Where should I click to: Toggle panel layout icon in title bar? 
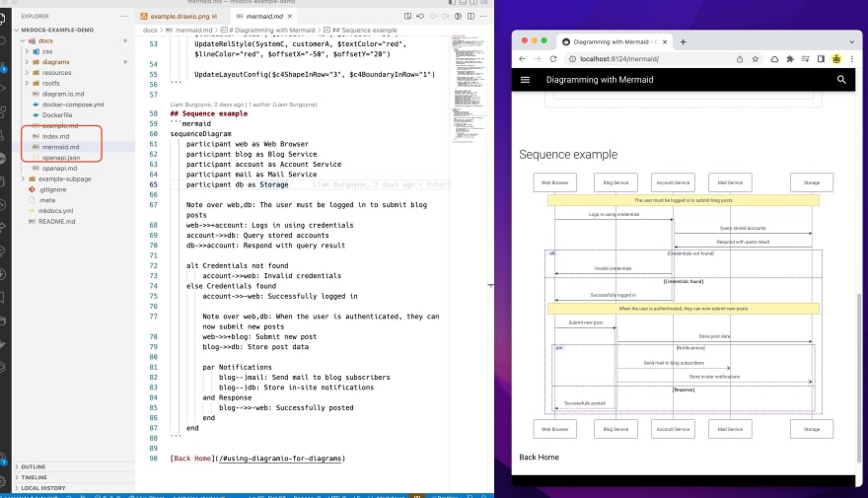click(463, 2)
